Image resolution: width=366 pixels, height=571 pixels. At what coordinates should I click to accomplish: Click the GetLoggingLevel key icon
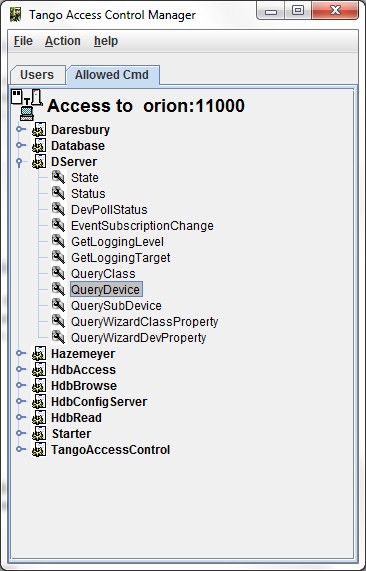[58, 241]
